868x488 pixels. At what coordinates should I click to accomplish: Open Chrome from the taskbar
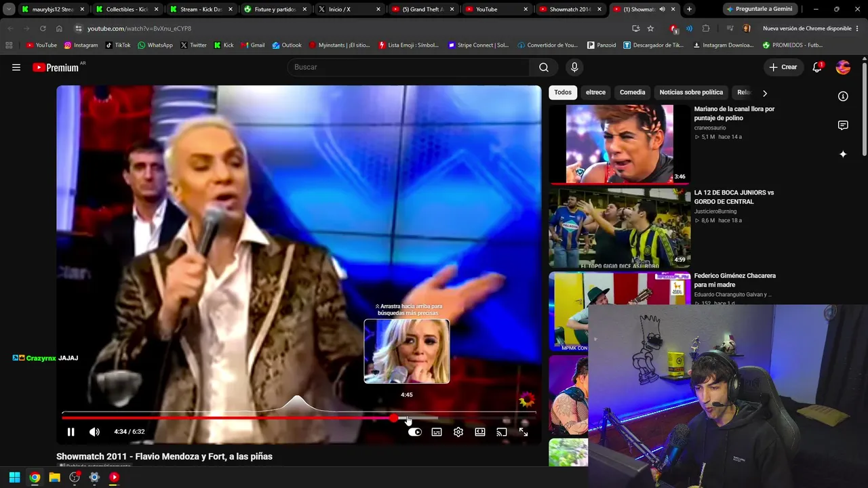(35, 477)
